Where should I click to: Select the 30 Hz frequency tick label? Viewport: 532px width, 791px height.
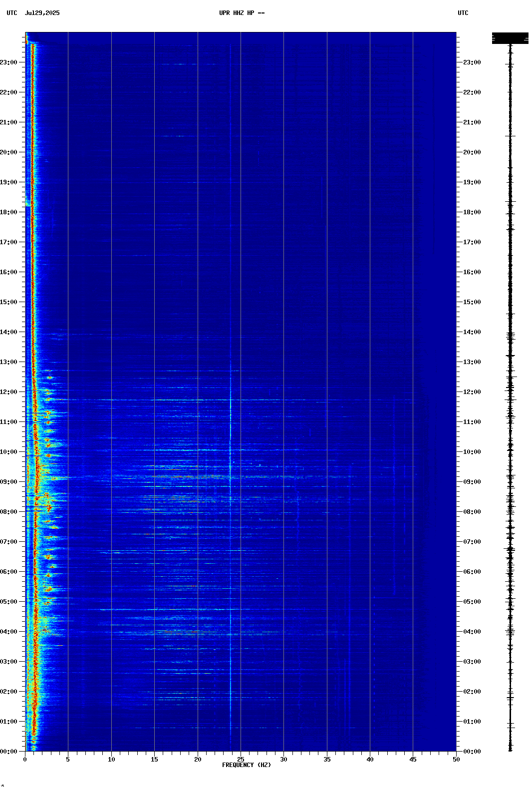coord(283,760)
